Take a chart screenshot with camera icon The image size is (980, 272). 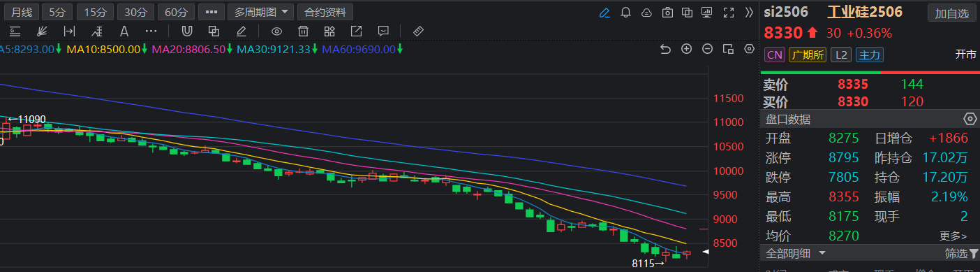coord(667,12)
